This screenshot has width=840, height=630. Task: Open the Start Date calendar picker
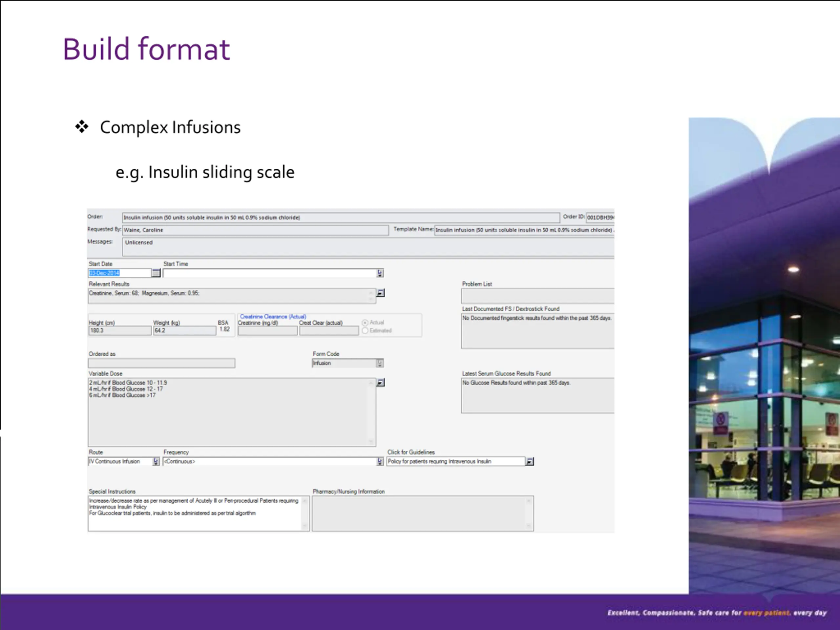pyautogui.click(x=156, y=273)
